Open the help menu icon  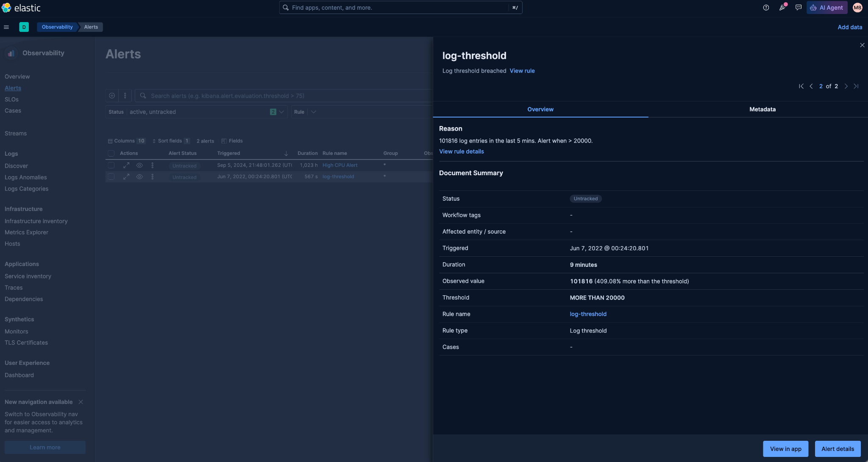(766, 8)
